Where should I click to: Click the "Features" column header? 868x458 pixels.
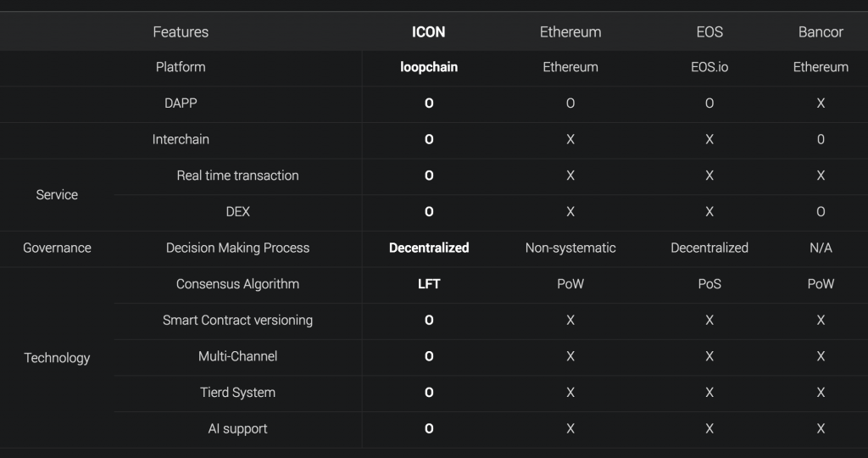[x=181, y=32]
